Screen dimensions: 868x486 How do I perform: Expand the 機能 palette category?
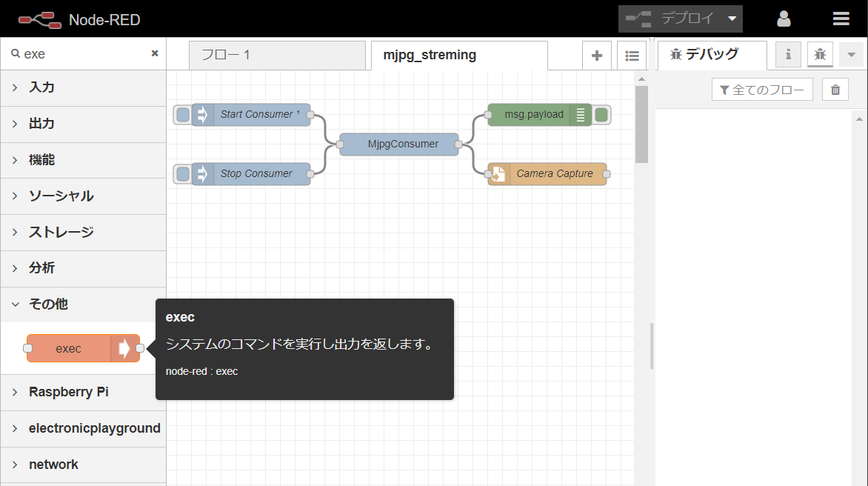83,160
